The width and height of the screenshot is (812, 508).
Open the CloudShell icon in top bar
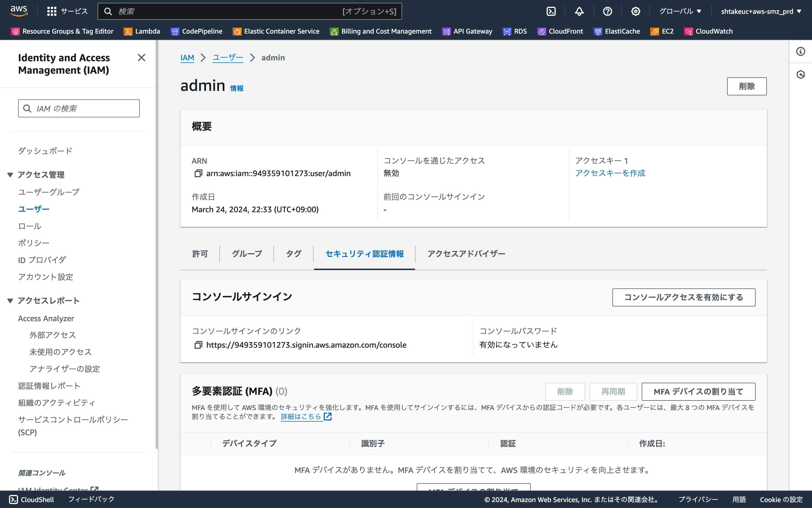[x=551, y=11]
